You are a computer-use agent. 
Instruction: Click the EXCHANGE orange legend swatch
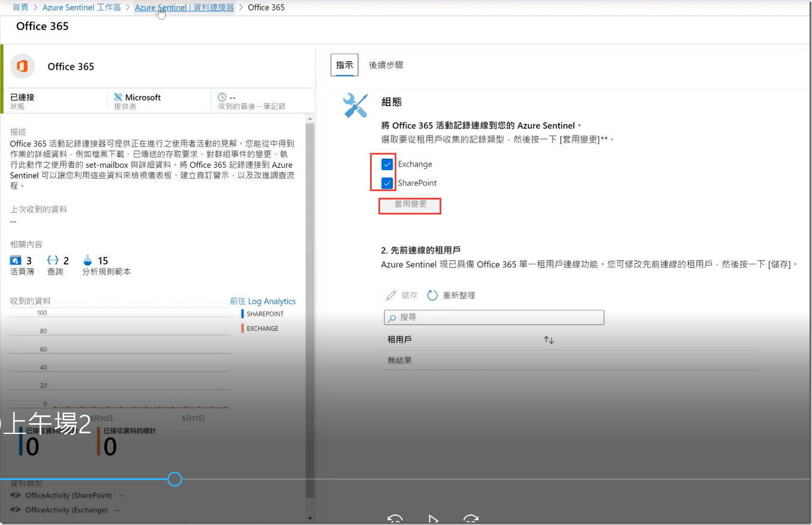pos(242,328)
